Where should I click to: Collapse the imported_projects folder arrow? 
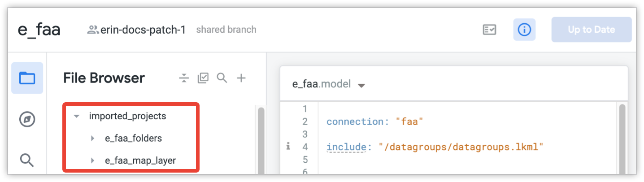pyautogui.click(x=77, y=116)
